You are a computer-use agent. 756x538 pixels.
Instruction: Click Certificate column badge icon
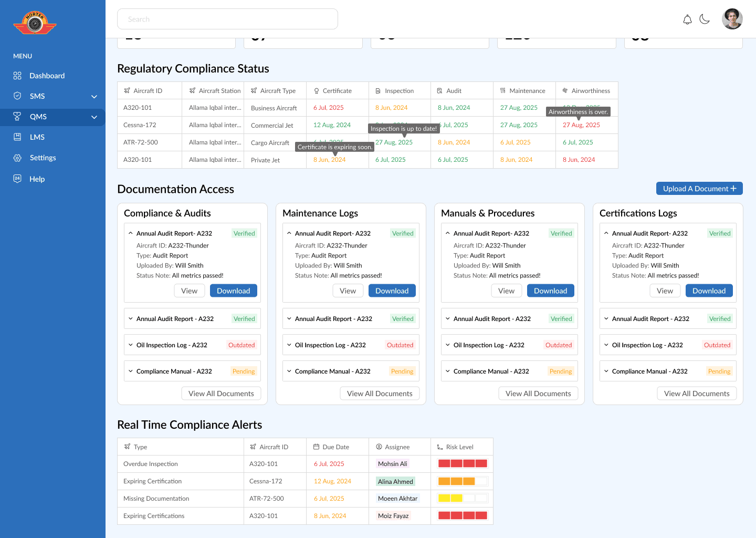[317, 91]
